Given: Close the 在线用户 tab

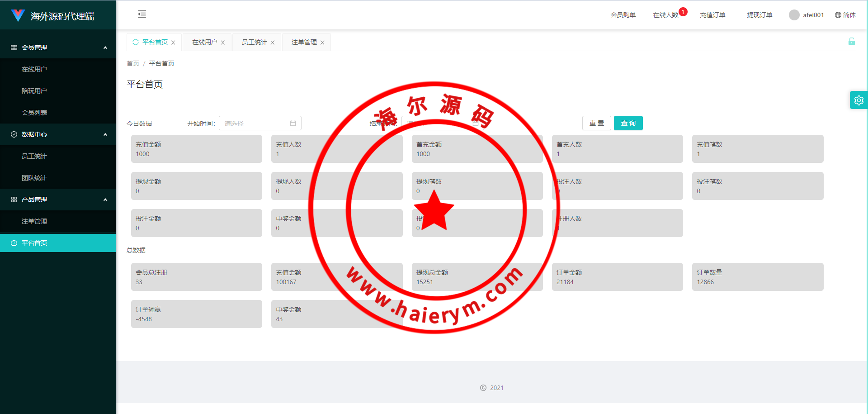Looking at the screenshot, I should (x=223, y=43).
